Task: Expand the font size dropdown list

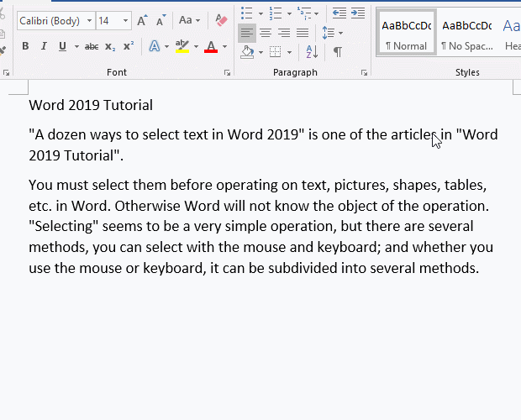Action: tap(125, 21)
